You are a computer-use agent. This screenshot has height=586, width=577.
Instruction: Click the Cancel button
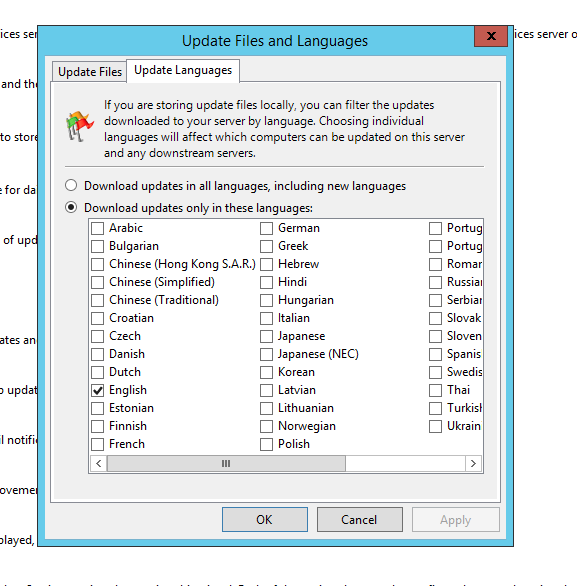pos(360,519)
